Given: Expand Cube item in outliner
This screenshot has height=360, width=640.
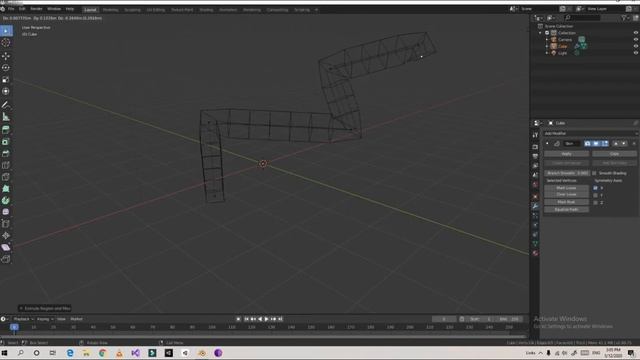Looking at the screenshot, I should [547, 46].
